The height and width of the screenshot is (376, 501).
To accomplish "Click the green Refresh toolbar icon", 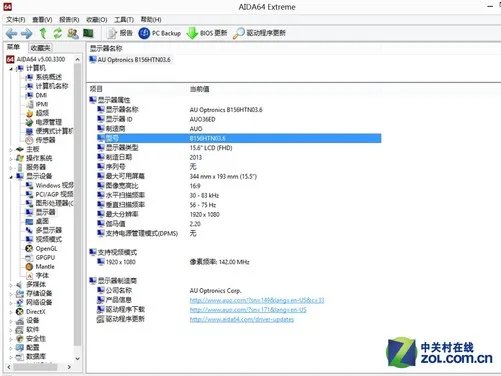I will pyautogui.click(x=58, y=33).
